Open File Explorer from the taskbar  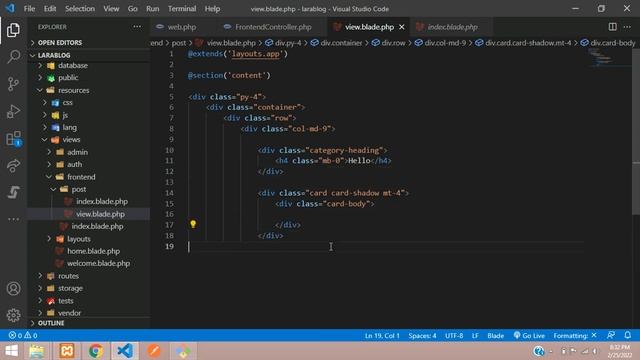coord(37,351)
